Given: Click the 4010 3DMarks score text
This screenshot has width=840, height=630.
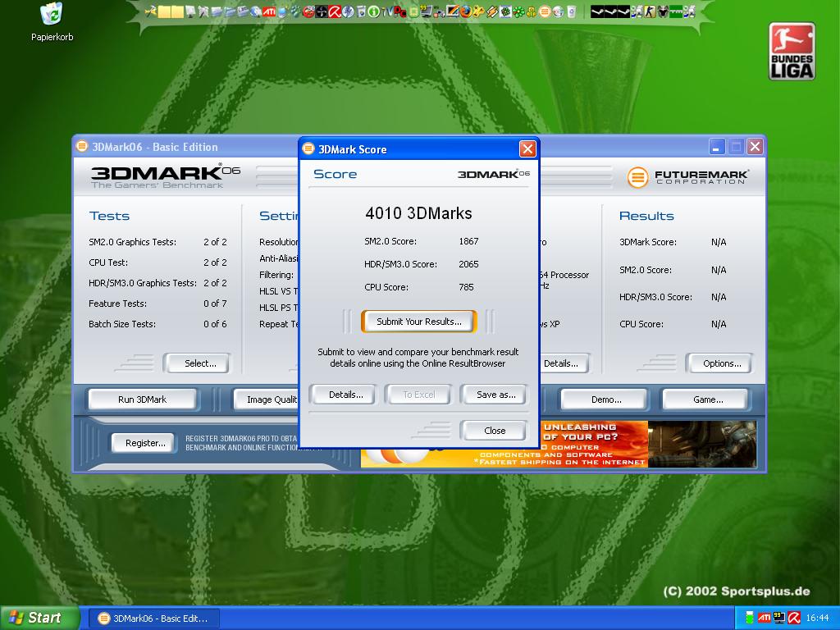Looking at the screenshot, I should [x=418, y=213].
